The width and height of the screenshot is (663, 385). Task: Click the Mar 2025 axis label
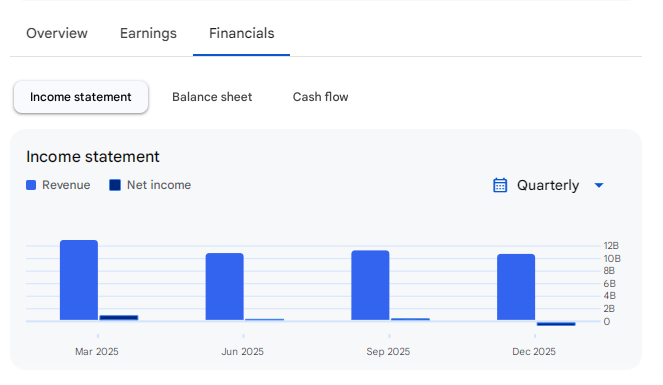[x=97, y=352]
